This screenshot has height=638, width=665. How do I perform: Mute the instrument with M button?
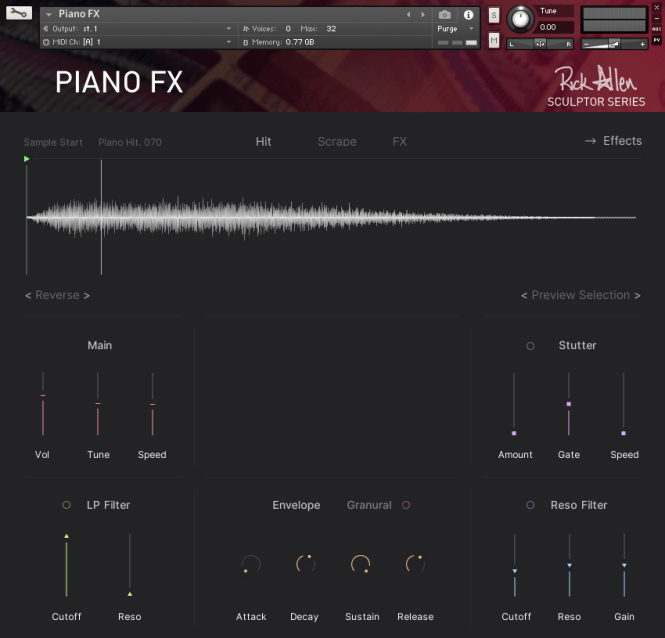494,40
